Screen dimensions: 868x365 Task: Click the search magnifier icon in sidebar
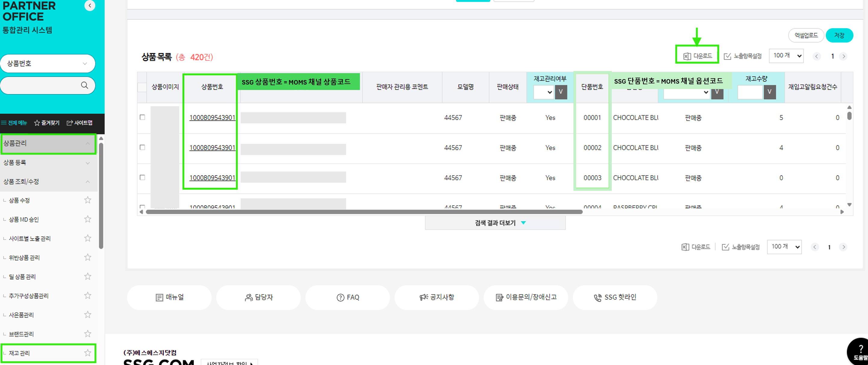click(84, 85)
